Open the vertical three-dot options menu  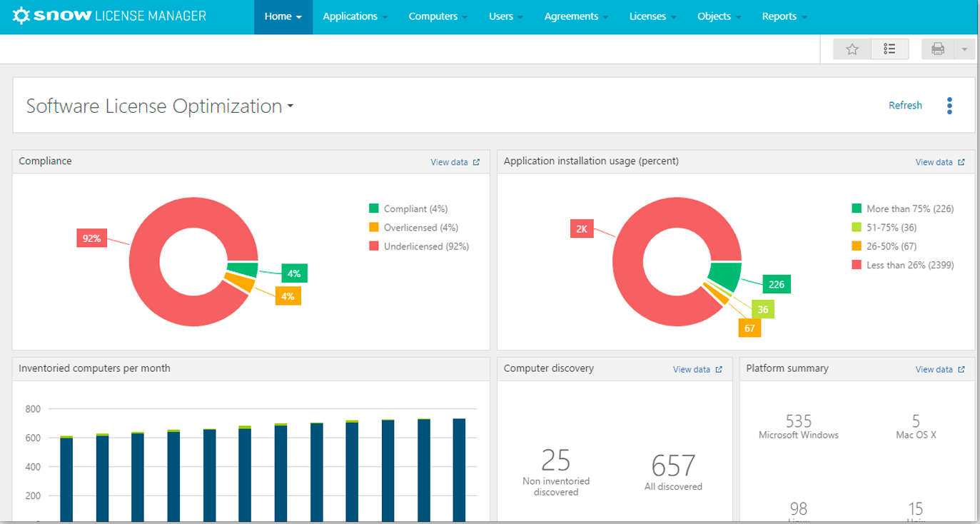coord(949,106)
